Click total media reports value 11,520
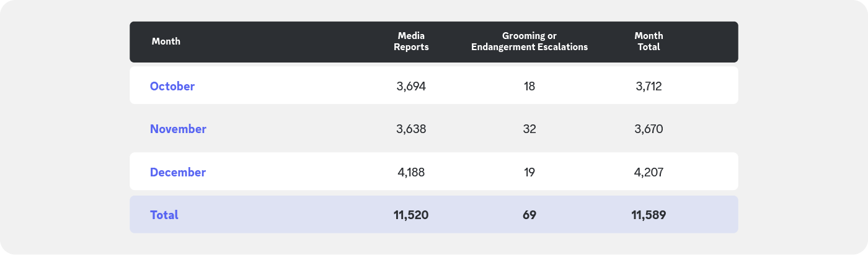The width and height of the screenshot is (868, 255). (411, 215)
